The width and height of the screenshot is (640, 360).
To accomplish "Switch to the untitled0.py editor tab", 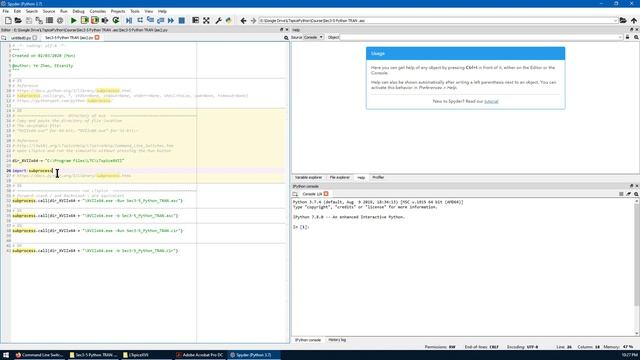I will pos(20,38).
